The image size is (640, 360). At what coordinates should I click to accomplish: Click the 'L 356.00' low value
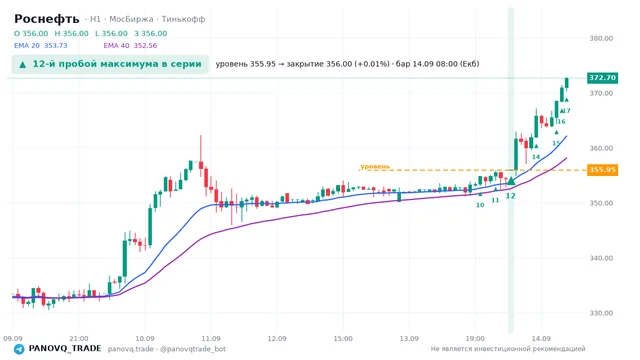111,33
